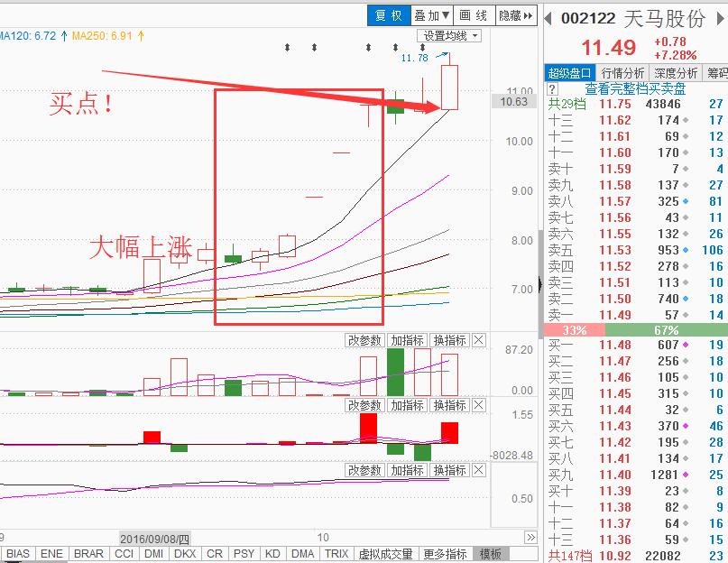Close the MACD indicator pane with its X icon
The width and height of the screenshot is (728, 563).
click(479, 405)
